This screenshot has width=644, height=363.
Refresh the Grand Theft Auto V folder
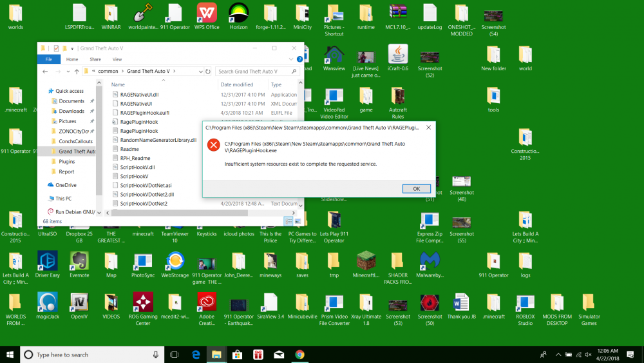click(208, 72)
